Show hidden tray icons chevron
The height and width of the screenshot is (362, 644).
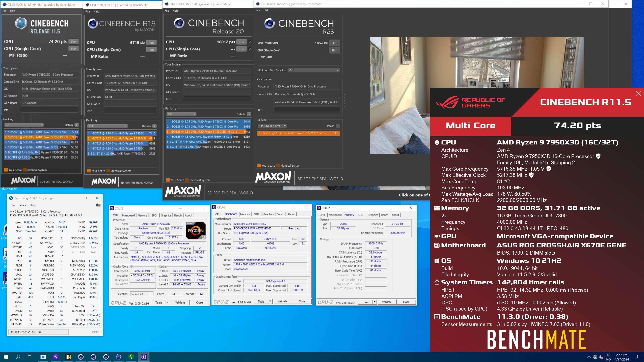(x=589, y=357)
